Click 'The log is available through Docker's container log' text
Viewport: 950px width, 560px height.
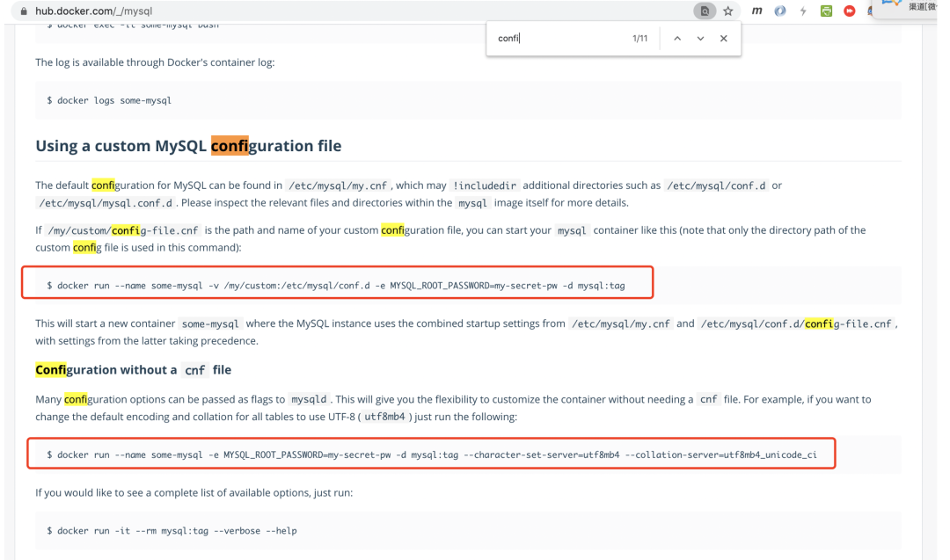155,62
